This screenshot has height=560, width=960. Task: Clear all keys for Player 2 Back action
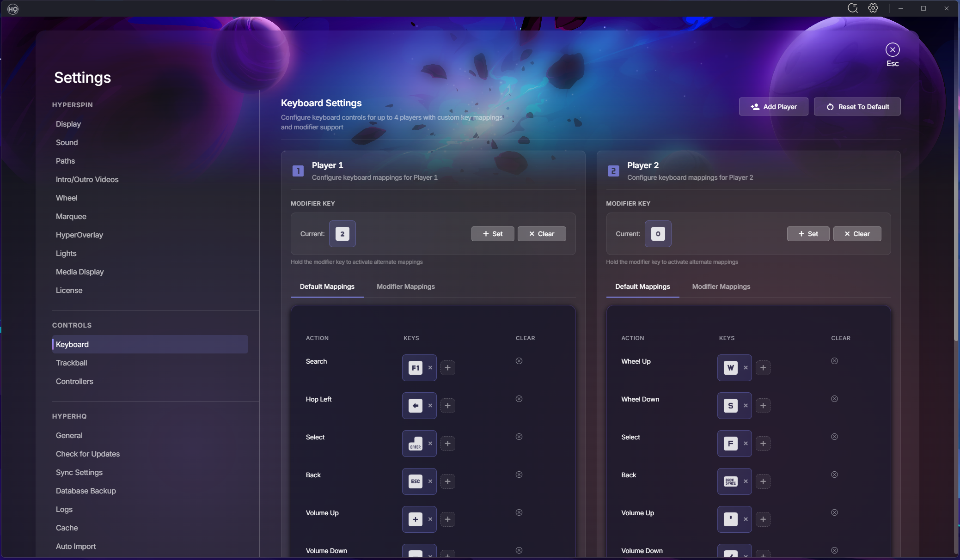834,475
